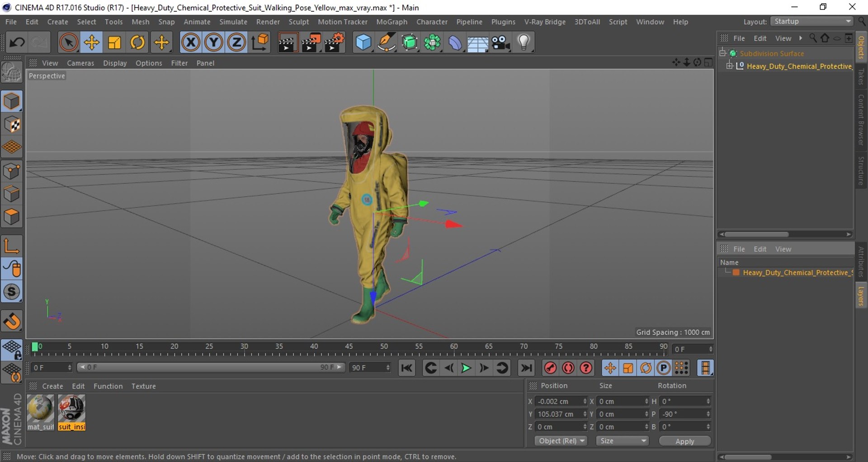Open the Character menu

click(x=432, y=22)
